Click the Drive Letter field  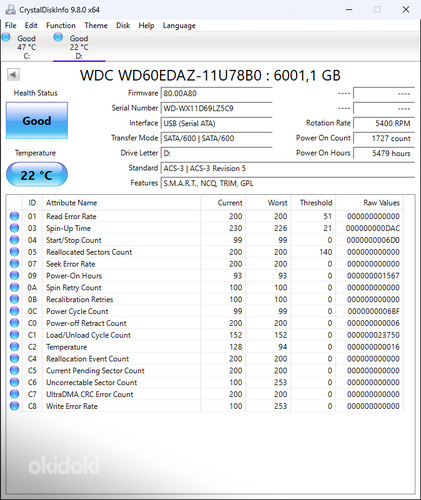coord(217,153)
